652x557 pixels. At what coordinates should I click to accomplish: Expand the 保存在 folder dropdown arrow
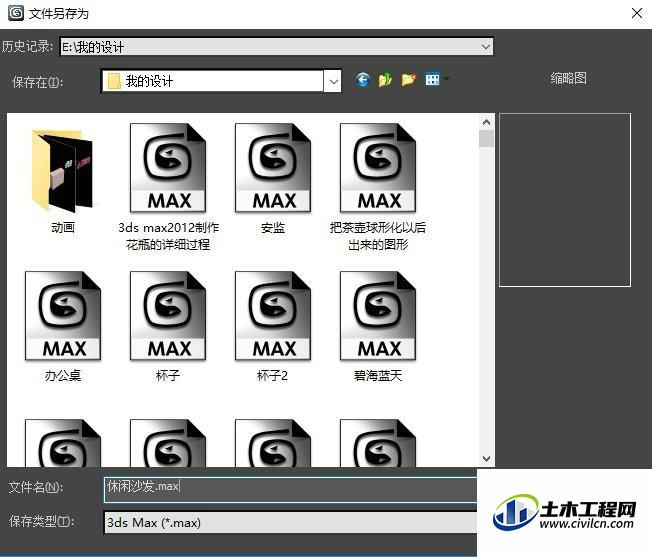pos(333,81)
